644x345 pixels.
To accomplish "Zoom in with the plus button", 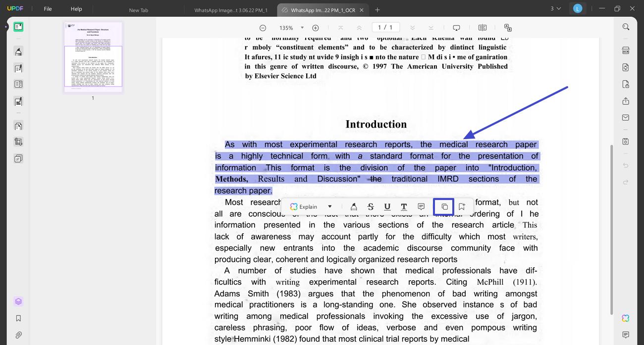I will [x=316, y=28].
